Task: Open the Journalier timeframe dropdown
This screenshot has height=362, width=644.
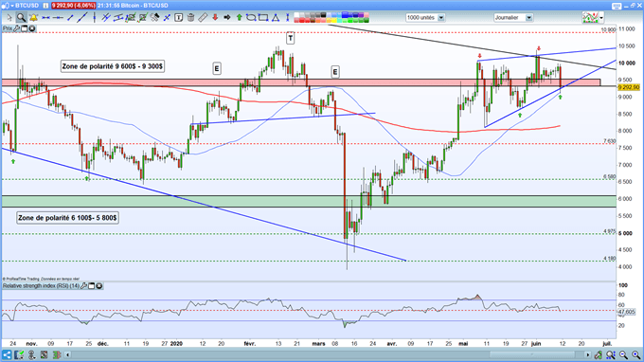Action: [x=513, y=18]
